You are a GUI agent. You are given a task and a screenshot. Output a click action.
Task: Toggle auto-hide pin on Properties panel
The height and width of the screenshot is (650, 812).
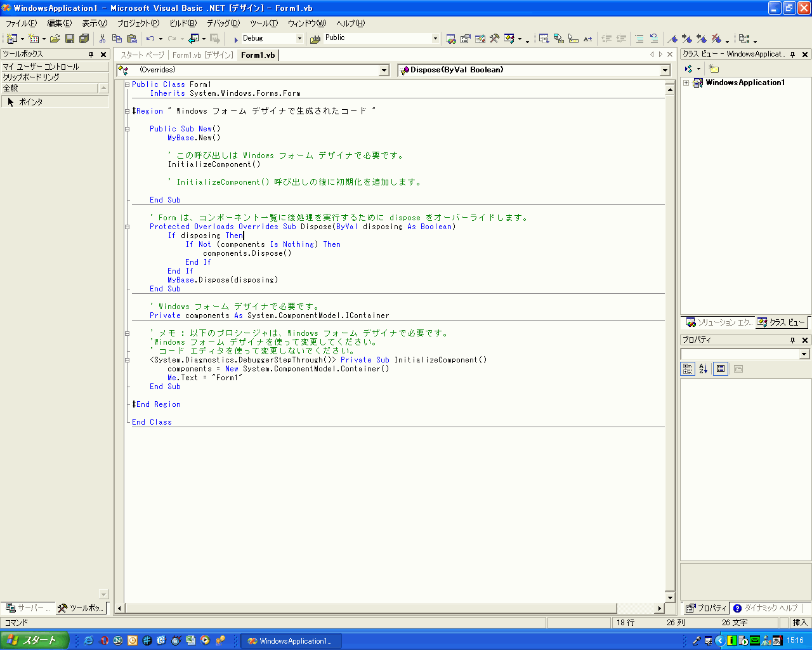(x=793, y=340)
